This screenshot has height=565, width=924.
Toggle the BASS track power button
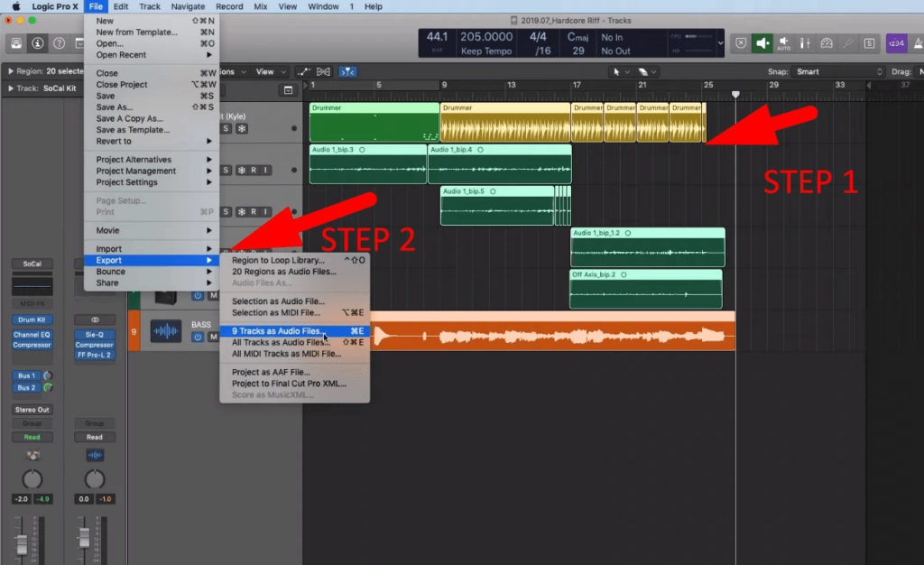click(x=198, y=337)
